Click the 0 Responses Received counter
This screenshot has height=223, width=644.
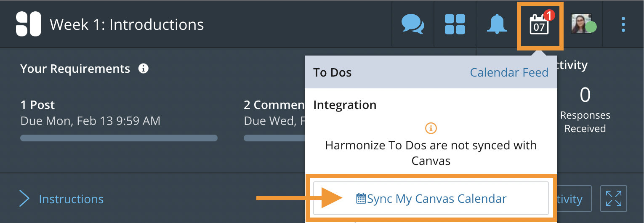[x=585, y=109]
